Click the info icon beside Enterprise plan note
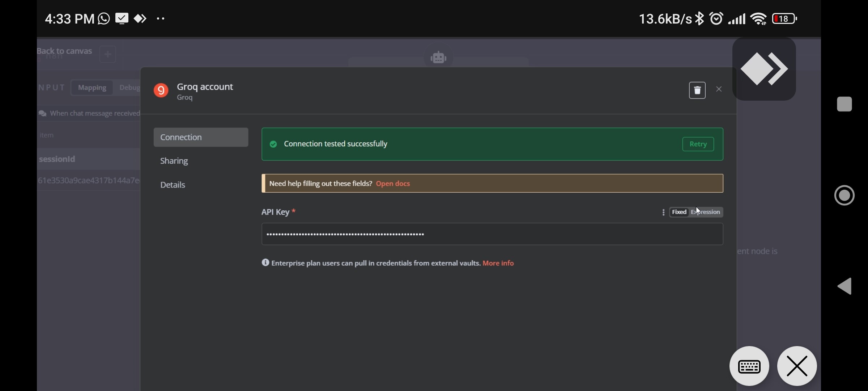The width and height of the screenshot is (868, 391). pos(265,262)
